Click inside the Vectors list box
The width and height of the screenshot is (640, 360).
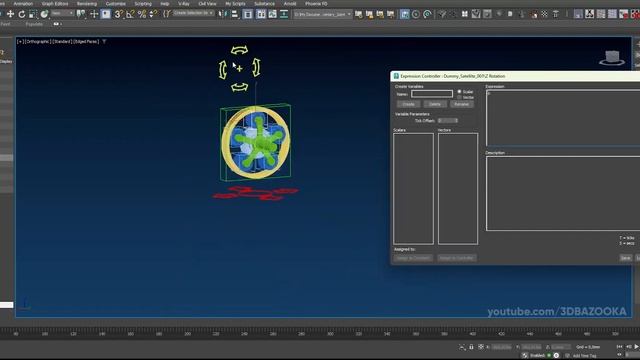458,189
